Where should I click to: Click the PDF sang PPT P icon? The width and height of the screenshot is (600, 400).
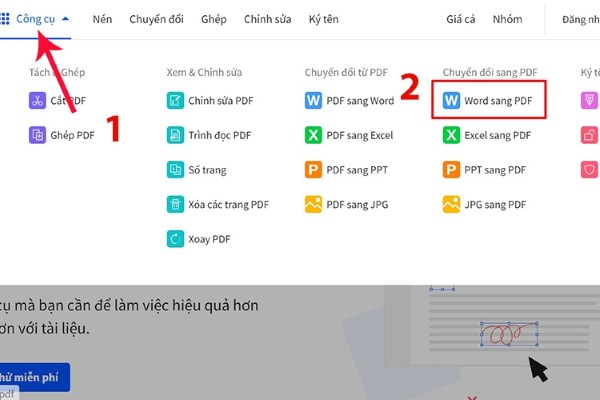pyautogui.click(x=313, y=170)
